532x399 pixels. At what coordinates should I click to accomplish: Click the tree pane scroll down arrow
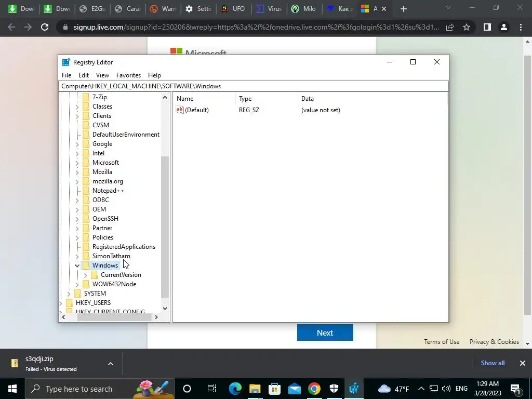click(165, 309)
